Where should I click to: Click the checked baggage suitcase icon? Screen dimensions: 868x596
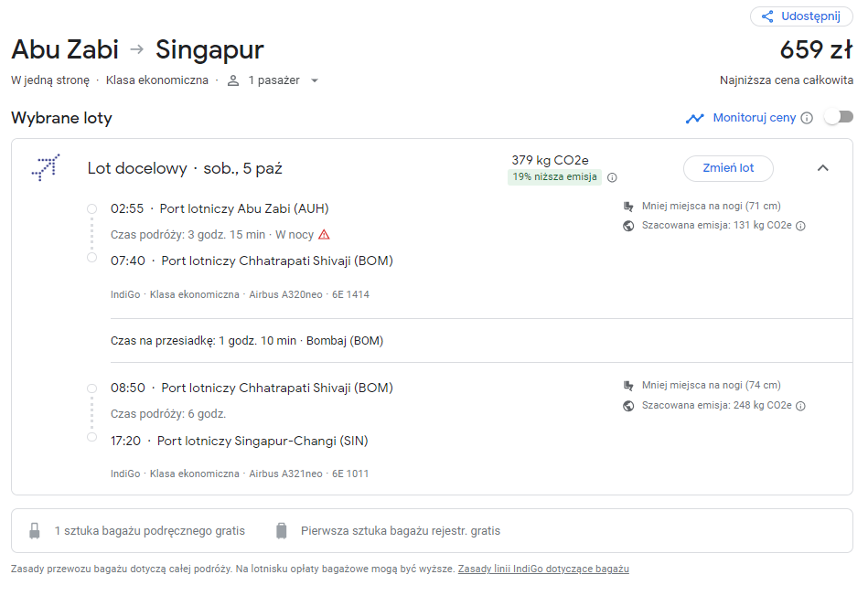(281, 531)
